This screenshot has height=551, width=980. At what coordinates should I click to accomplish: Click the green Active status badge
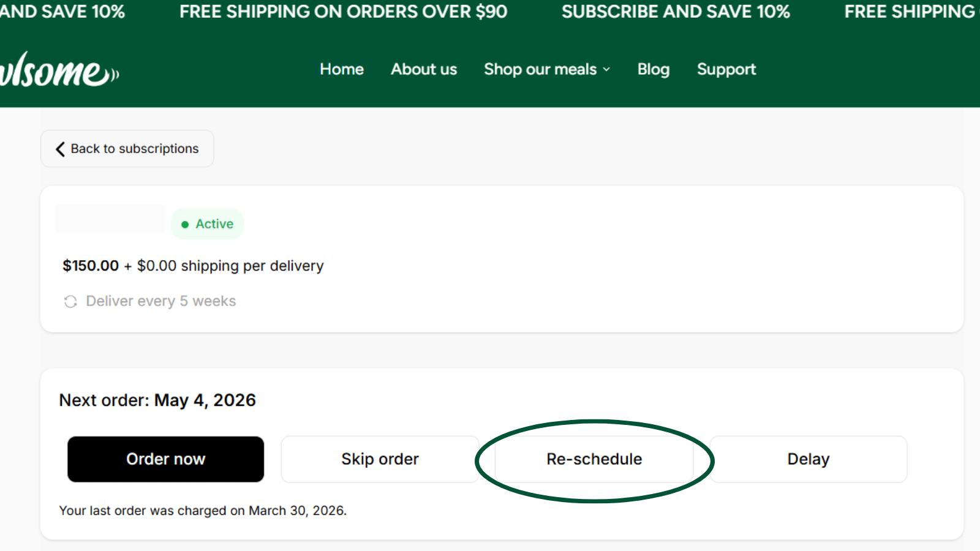click(x=208, y=224)
